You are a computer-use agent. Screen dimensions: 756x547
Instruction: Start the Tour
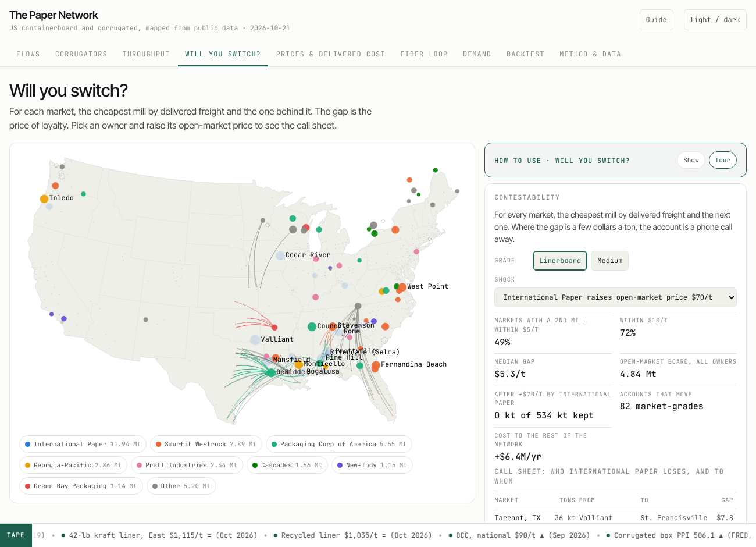(x=723, y=160)
